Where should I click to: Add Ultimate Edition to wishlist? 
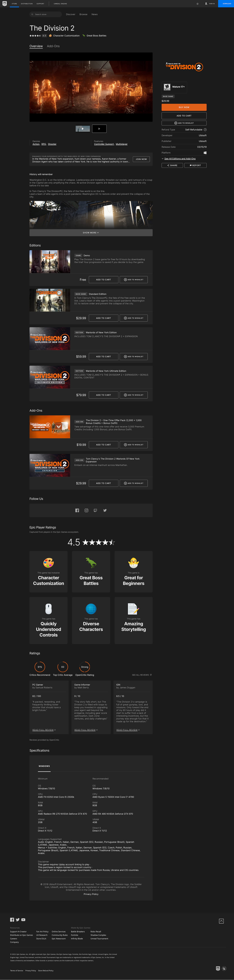click(134, 395)
